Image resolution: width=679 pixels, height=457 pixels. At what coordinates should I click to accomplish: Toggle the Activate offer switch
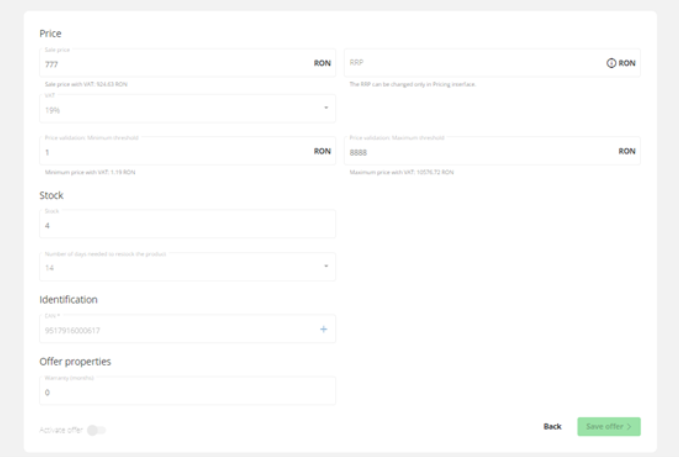coord(96,430)
